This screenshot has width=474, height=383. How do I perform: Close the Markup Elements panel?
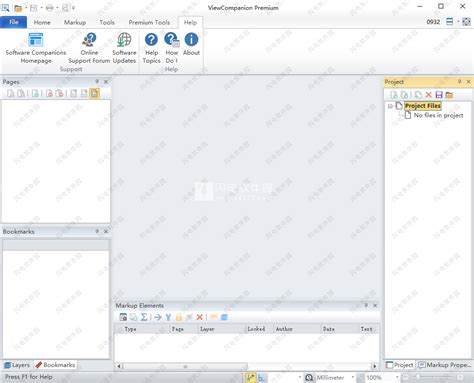pos(375,305)
